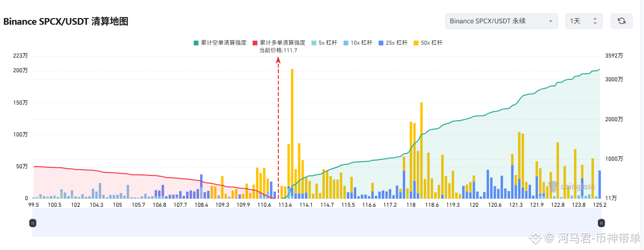The width and height of the screenshot is (644, 250).
Task: Click the right range slider handle
Action: [601, 222]
